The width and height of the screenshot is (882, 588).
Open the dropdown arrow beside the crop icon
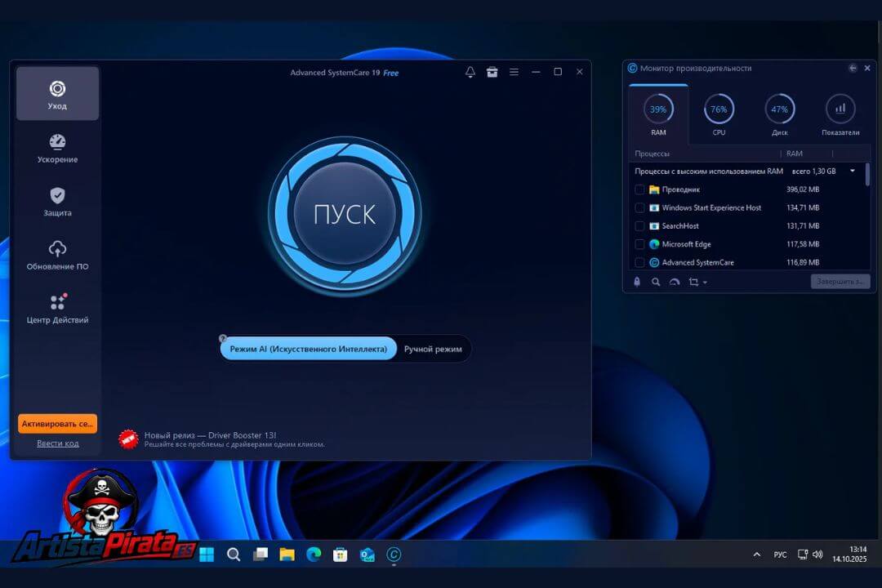click(705, 283)
